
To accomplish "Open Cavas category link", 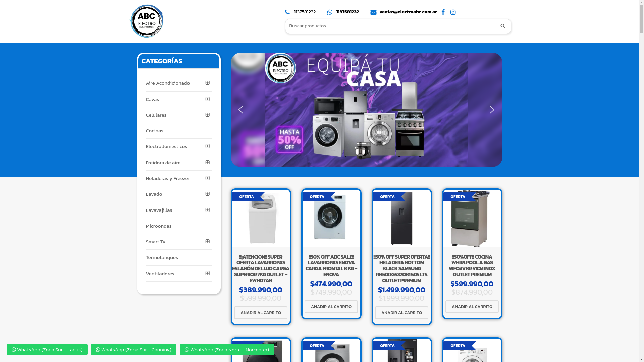I will coord(152,99).
